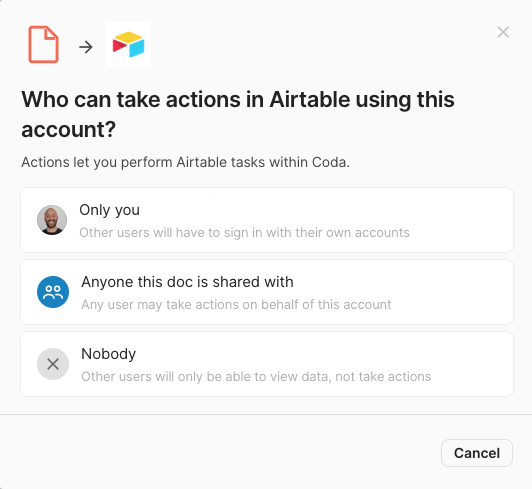Image resolution: width=532 pixels, height=489 pixels.
Task: Select the Nobody option
Action: (x=267, y=364)
